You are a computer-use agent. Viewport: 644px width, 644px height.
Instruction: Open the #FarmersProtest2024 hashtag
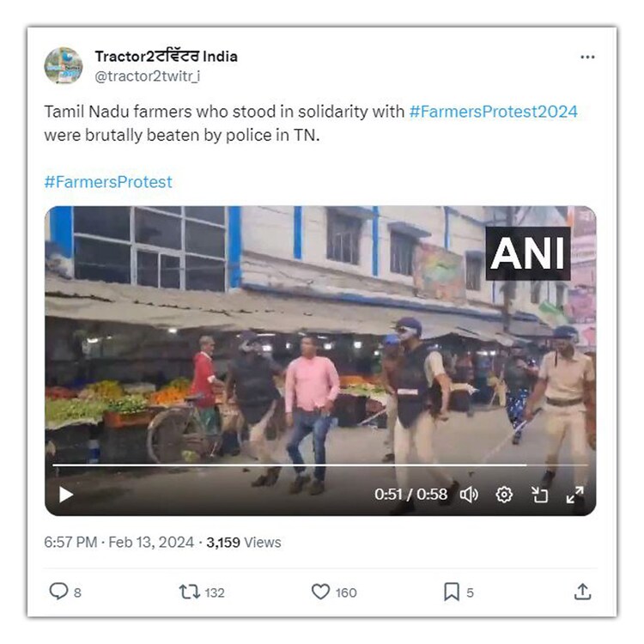pos(493,112)
